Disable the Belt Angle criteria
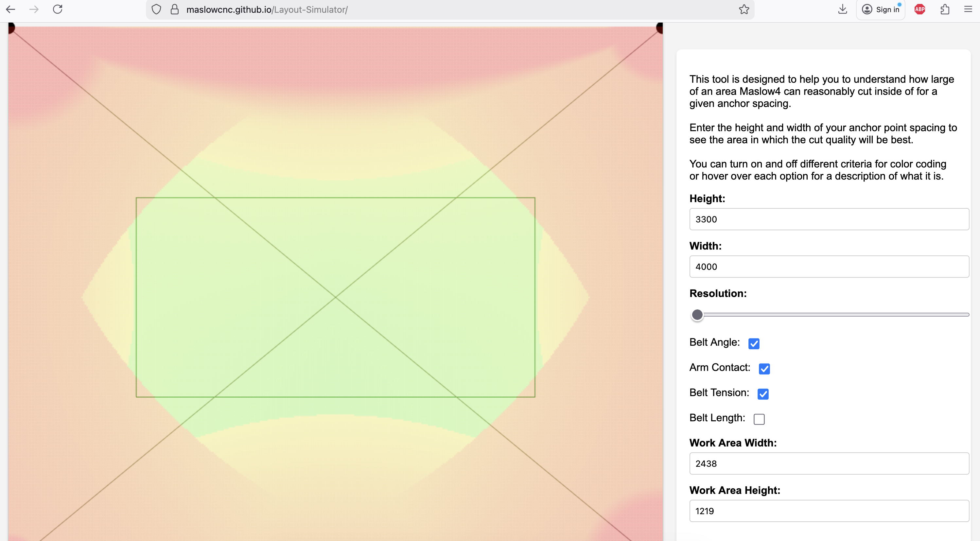 click(x=754, y=343)
